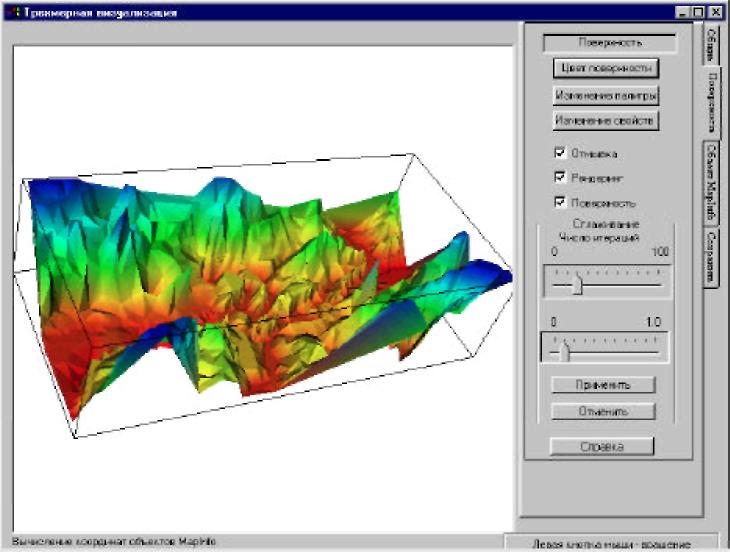Click the "Отменить" cancel button

pos(603,411)
